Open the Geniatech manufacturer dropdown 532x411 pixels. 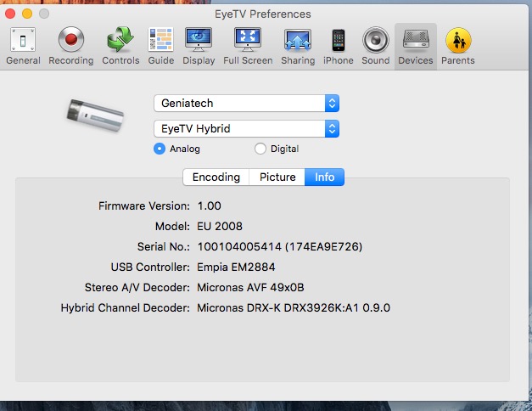(x=246, y=104)
